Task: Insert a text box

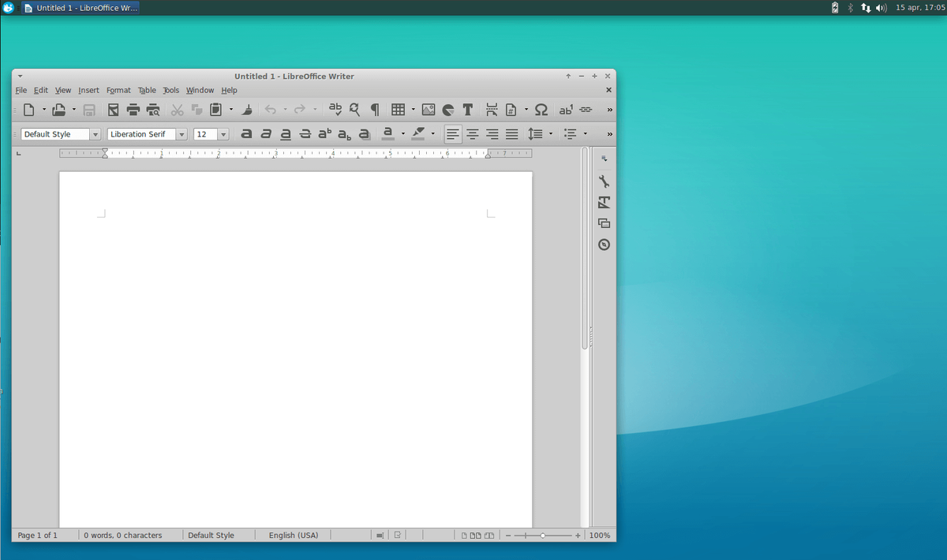Action: point(467,109)
